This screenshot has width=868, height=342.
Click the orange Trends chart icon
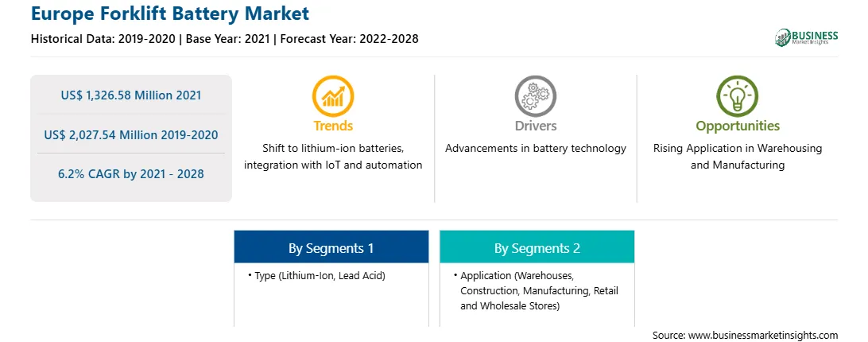[x=333, y=96]
